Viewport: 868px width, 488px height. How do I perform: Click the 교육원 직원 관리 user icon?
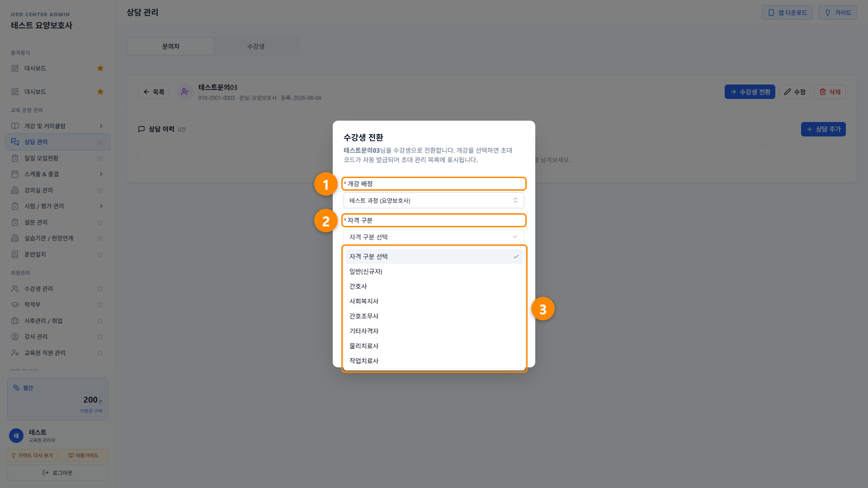tap(15, 353)
